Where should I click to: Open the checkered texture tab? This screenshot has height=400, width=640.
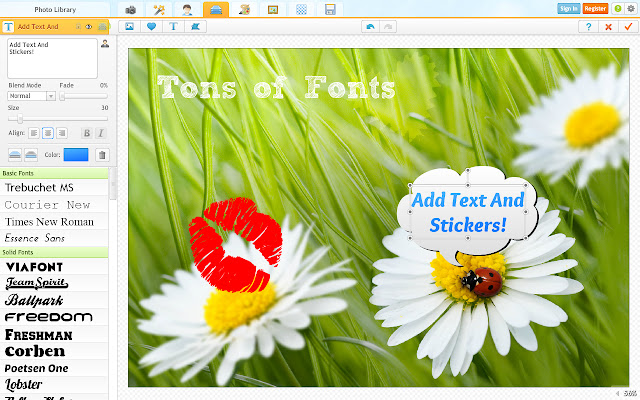coord(302,9)
